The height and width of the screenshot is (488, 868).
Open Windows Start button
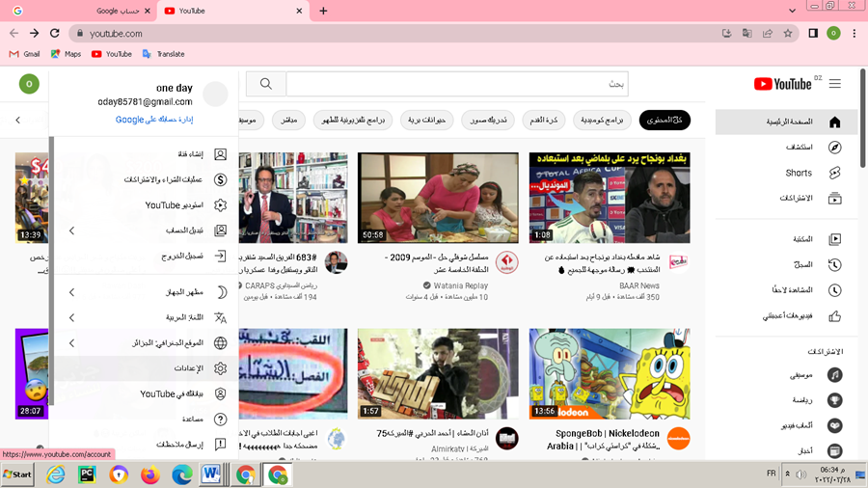pos(17,474)
